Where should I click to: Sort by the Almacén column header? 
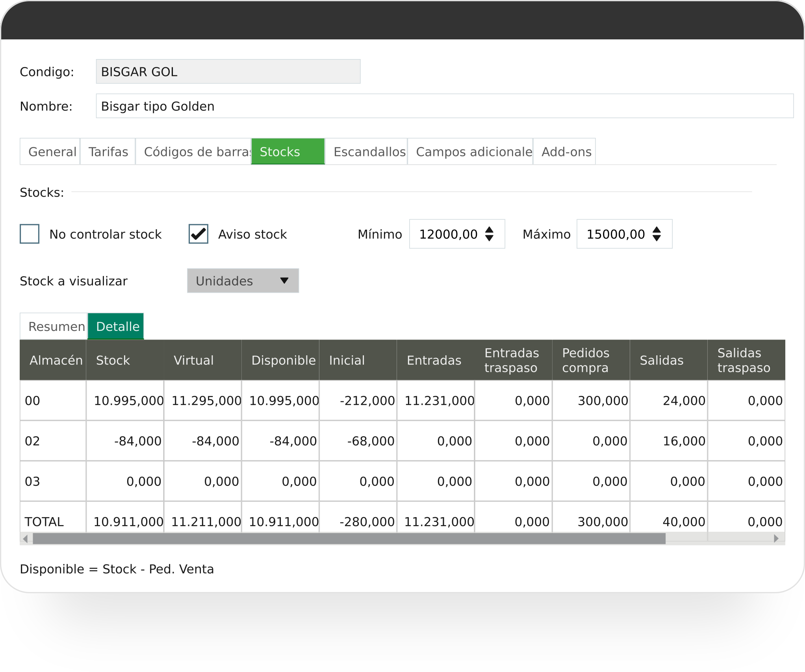53,360
